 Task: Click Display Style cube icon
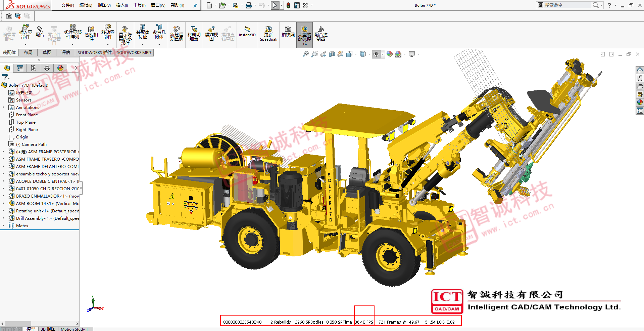click(x=363, y=54)
